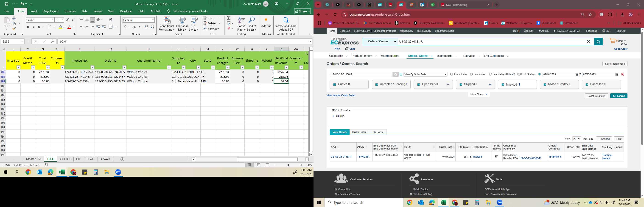Viewport: 644px width, 207px height.
Task: Click Format as Table icon
Action: (x=182, y=24)
